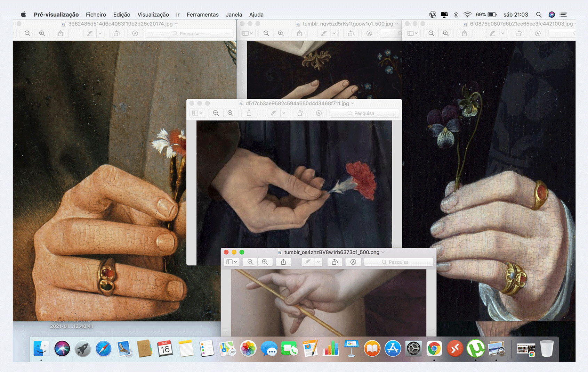The height and width of the screenshot is (372, 588).
Task: Zoom in on the tumblr_os4zhzBV8w1rb6373o1_500.png image
Action: pyautogui.click(x=265, y=262)
